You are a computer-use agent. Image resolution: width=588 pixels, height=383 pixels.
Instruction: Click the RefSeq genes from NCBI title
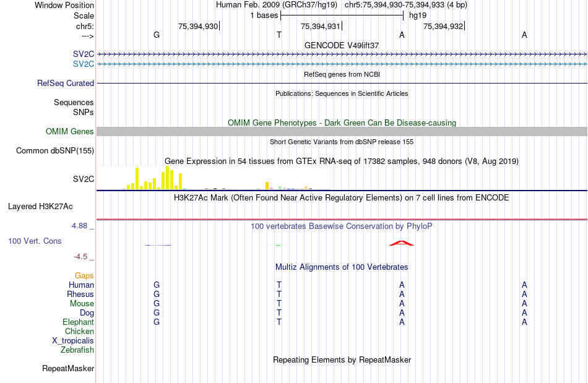342,74
